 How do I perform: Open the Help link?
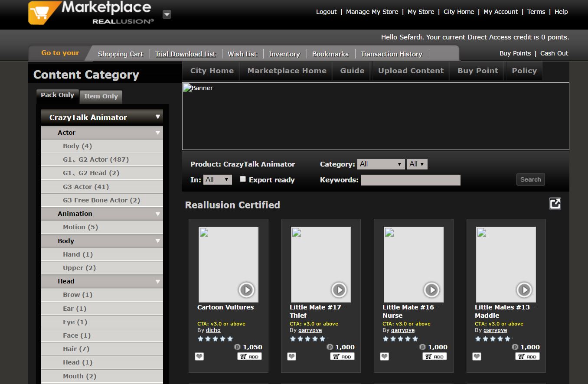(x=561, y=12)
